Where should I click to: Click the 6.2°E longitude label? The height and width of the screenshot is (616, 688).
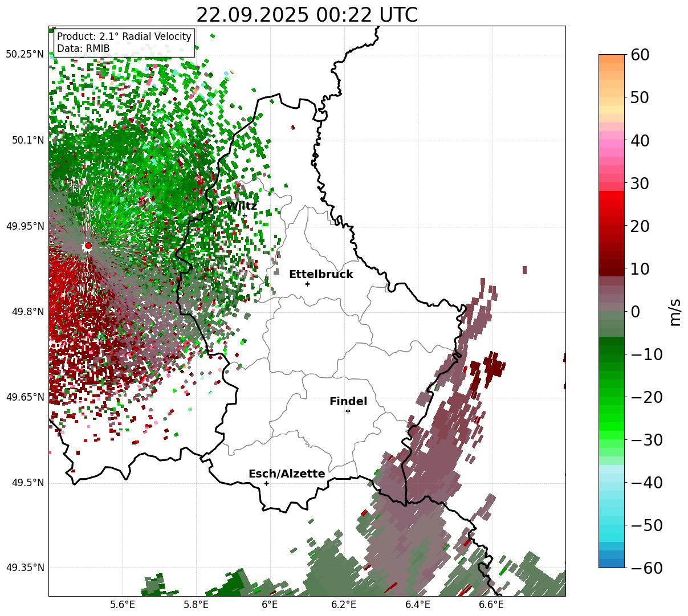(x=344, y=604)
